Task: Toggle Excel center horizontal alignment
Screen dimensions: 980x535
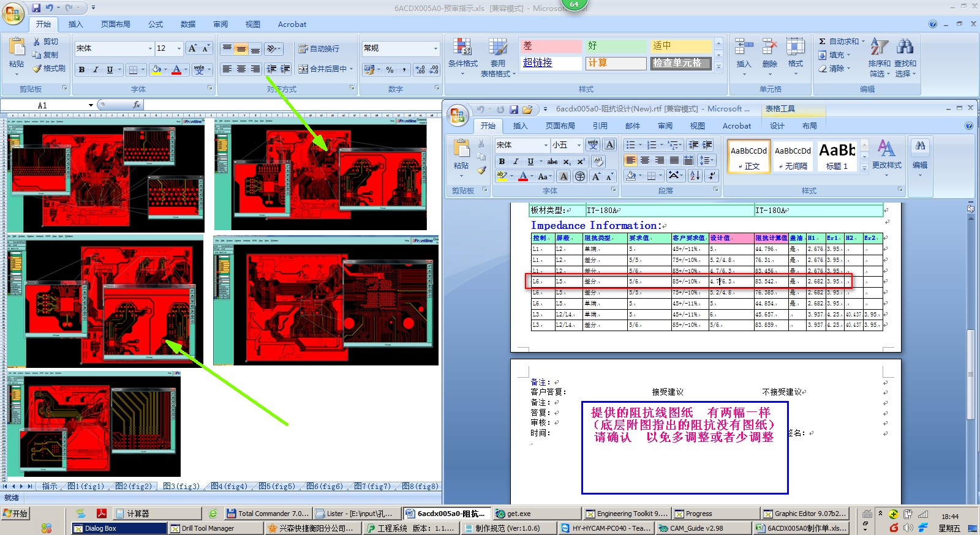Action: pyautogui.click(x=241, y=69)
